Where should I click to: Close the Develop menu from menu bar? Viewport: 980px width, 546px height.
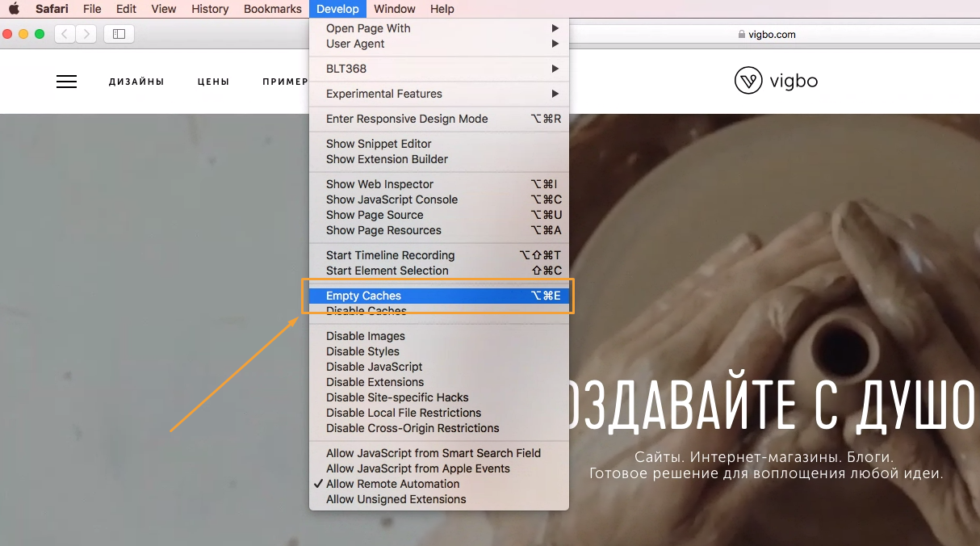337,9
